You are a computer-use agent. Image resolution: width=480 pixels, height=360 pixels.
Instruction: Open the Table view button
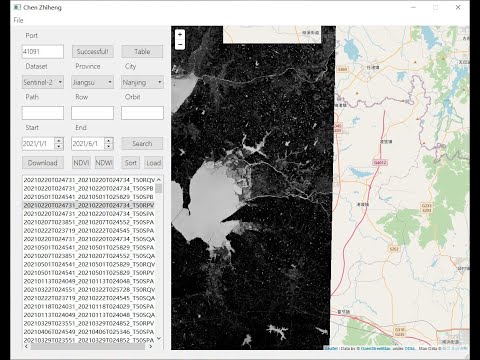[x=142, y=52]
